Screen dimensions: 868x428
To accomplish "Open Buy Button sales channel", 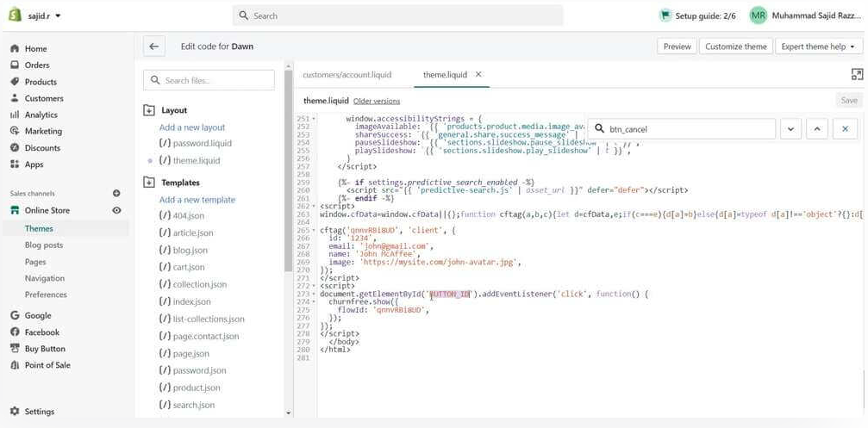I will [45, 349].
